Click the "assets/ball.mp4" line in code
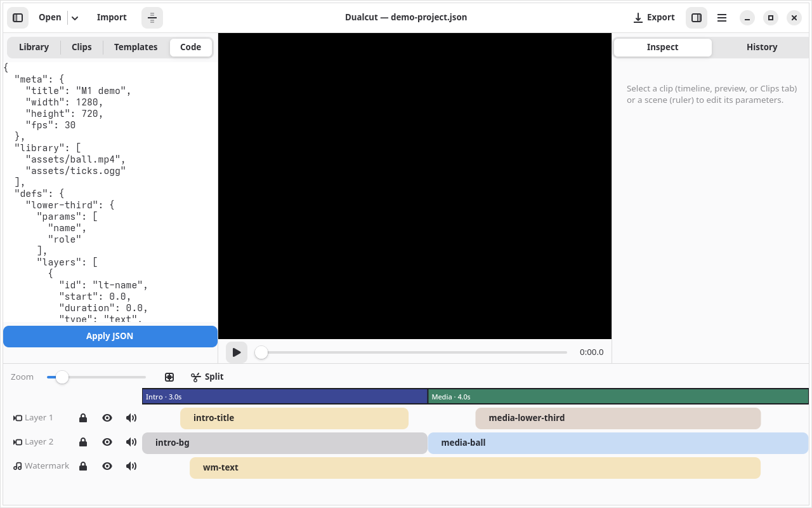 (75, 159)
